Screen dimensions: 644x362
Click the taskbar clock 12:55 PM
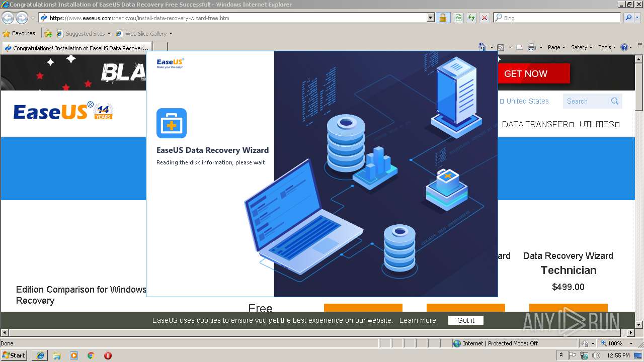tap(617, 355)
